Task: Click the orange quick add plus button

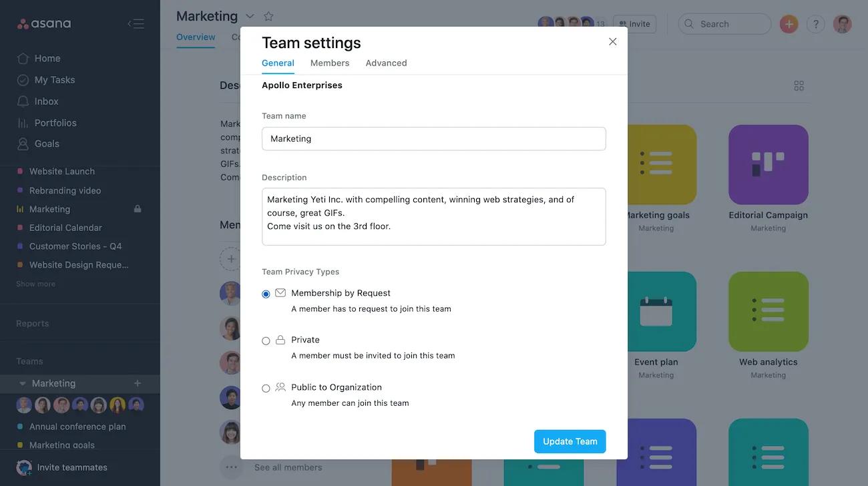Action: point(789,24)
